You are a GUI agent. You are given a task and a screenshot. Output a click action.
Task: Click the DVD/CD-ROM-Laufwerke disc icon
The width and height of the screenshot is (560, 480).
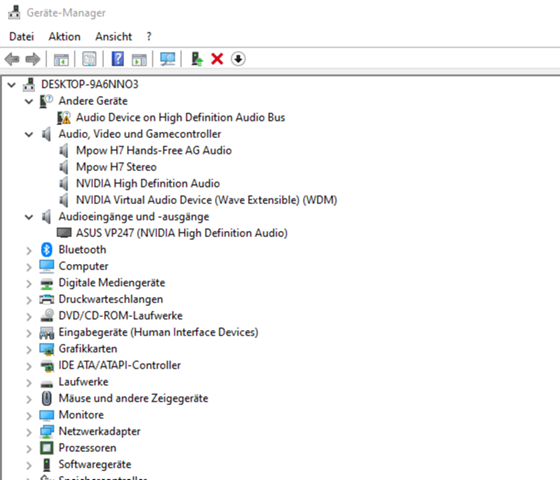click(x=46, y=316)
